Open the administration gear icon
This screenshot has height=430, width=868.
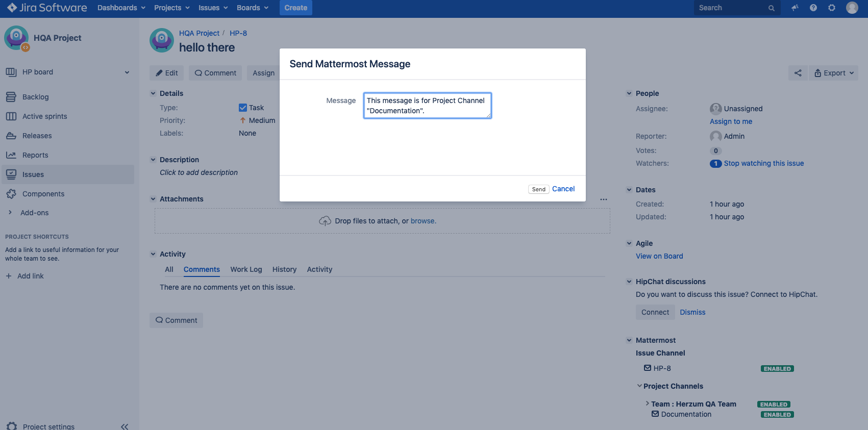tap(832, 8)
